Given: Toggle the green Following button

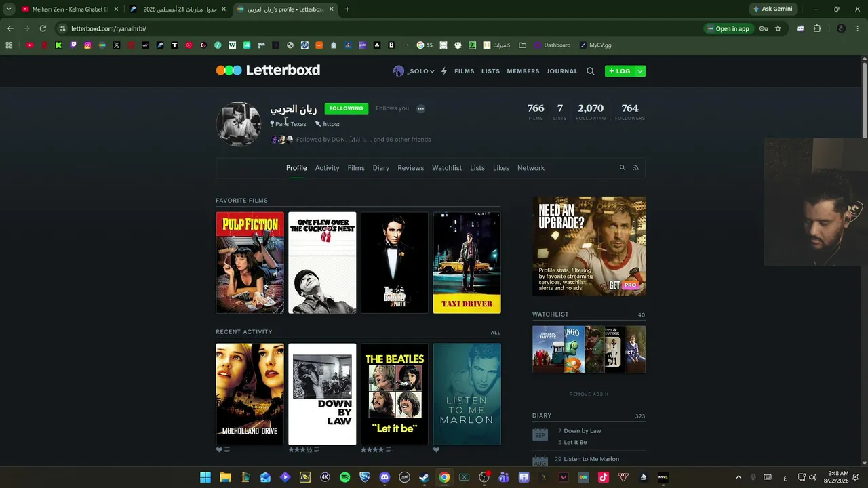Looking at the screenshot, I should pyautogui.click(x=346, y=108).
